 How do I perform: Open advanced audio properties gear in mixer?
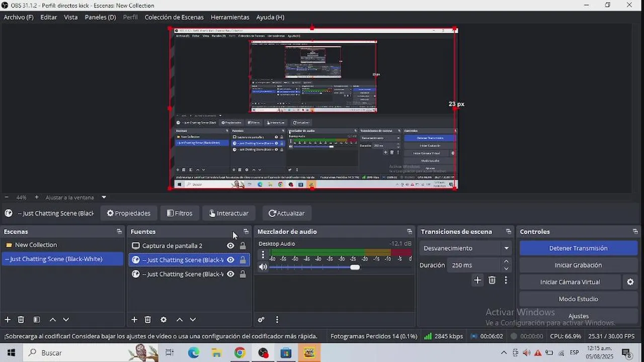tap(261, 319)
